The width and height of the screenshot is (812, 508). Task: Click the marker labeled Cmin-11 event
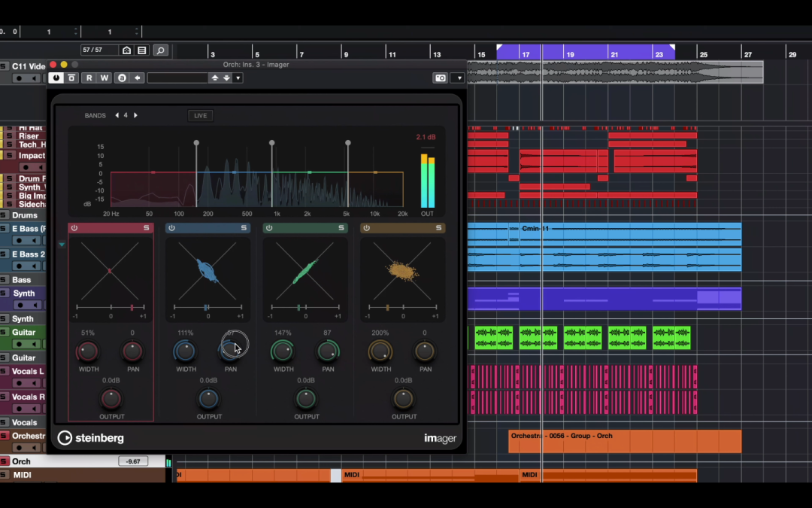point(535,228)
